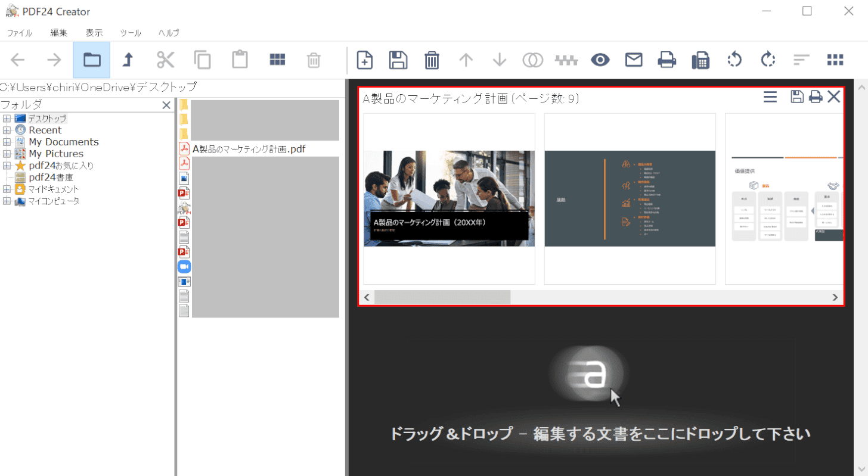Viewport: 868px width, 476px height.
Task: Select Recent in the folder tree
Action: point(45,130)
